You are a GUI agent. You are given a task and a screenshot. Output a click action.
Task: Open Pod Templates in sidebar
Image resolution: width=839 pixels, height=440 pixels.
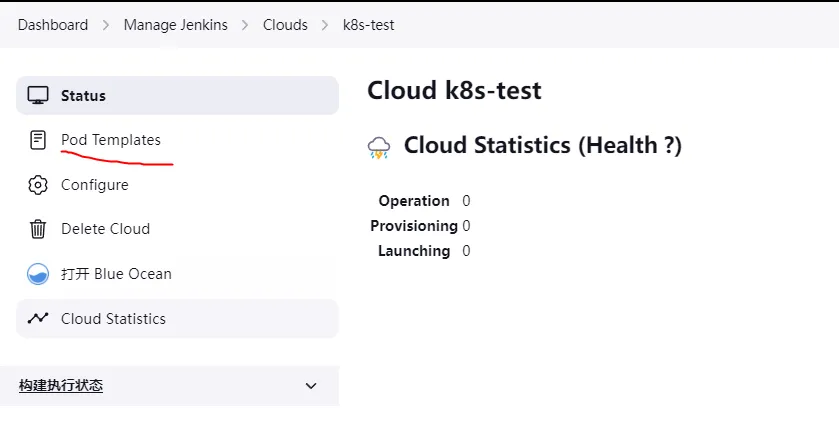(x=177, y=140)
